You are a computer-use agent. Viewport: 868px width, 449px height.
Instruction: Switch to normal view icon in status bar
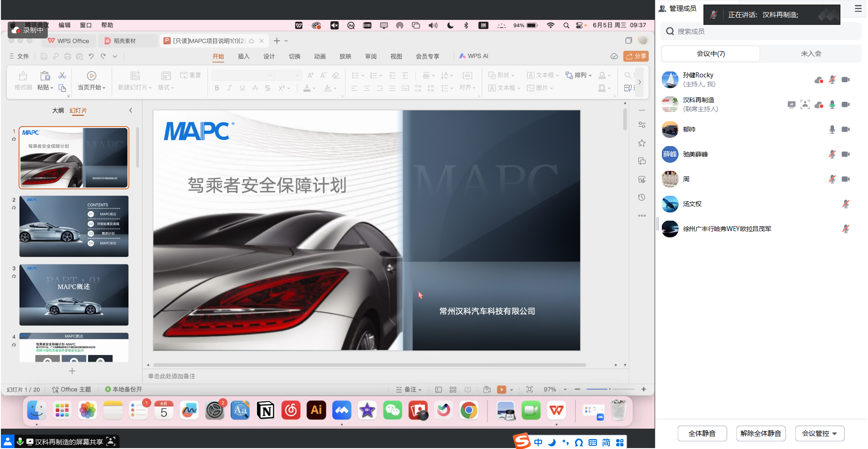(439, 390)
